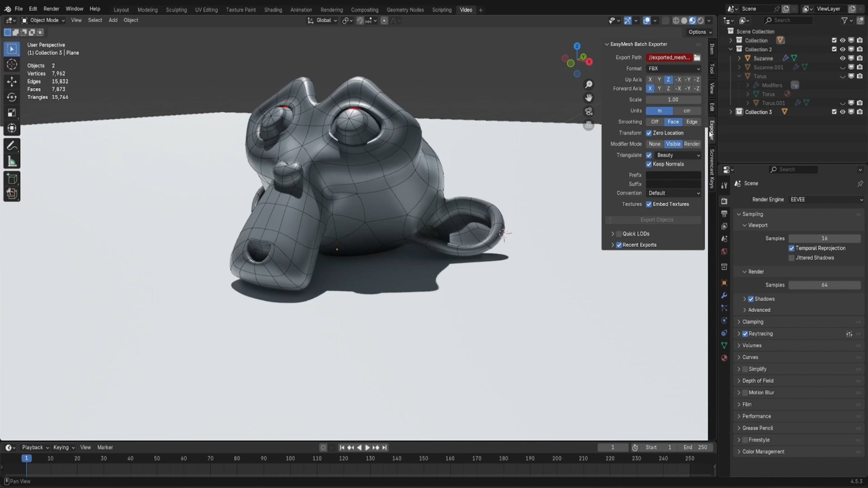Switch to the Shading workspace tab
Image resolution: width=868 pixels, height=488 pixels.
point(273,9)
